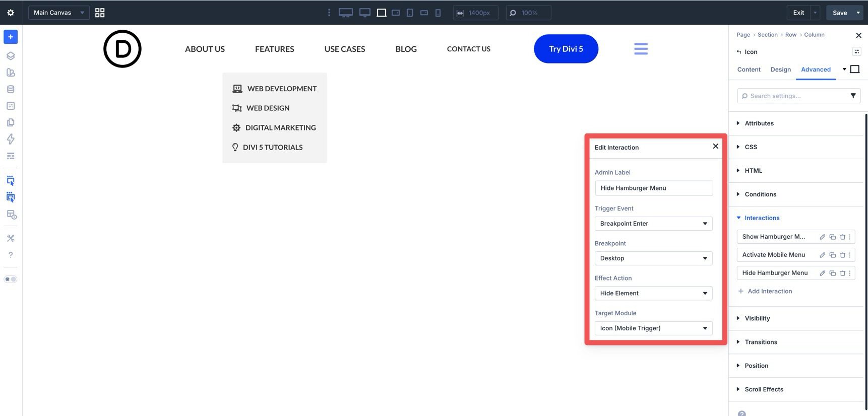Open the lightning bolt icon in sidebar
Image resolution: width=868 pixels, height=416 pixels.
(x=11, y=139)
